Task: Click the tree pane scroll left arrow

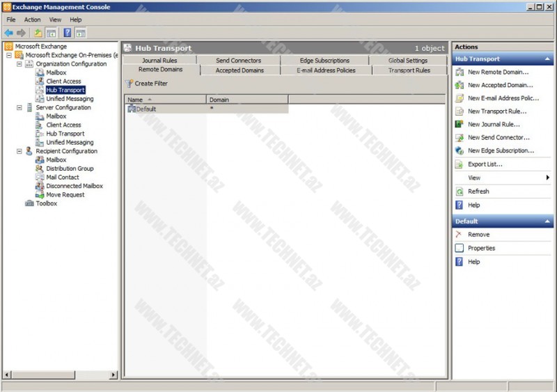Action: (7, 375)
